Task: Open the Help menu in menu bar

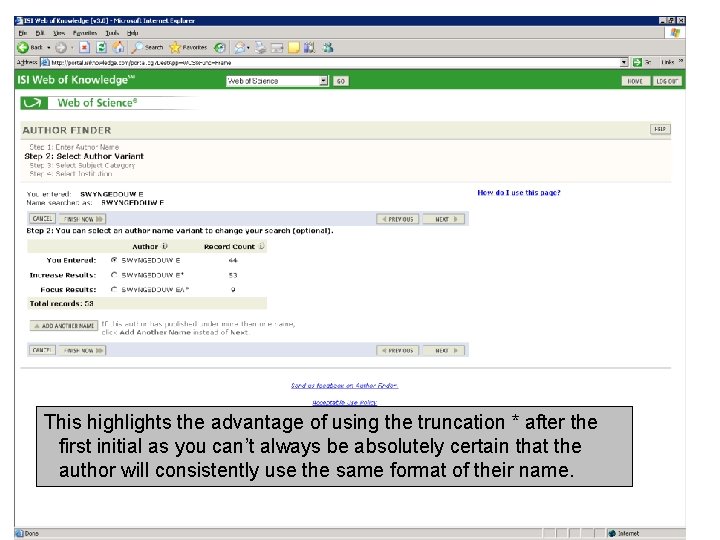Action: coord(133,33)
